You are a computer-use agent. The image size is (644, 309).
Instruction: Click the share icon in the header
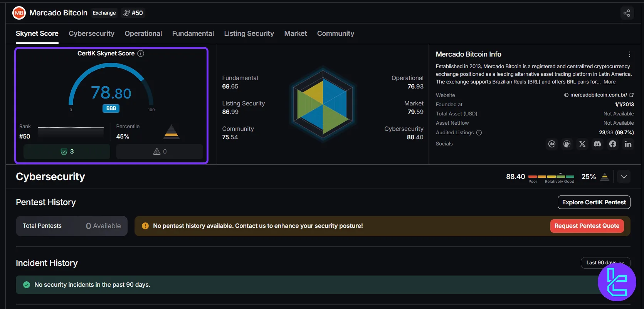(x=627, y=13)
